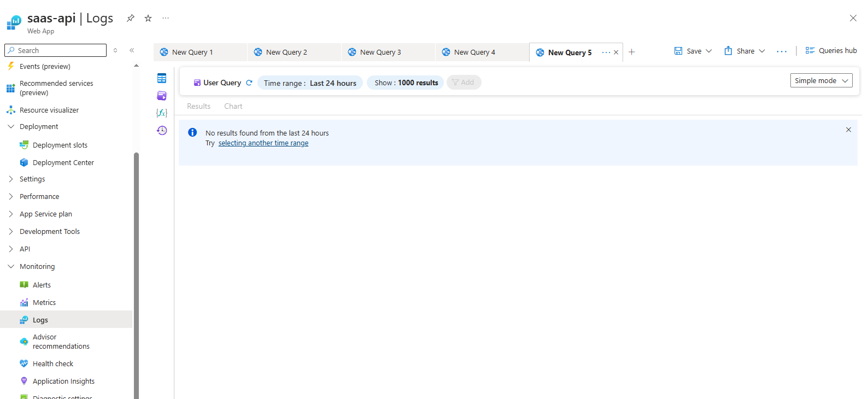Add saas-api Logs to favorites star
868x399 pixels.
pyautogui.click(x=148, y=18)
